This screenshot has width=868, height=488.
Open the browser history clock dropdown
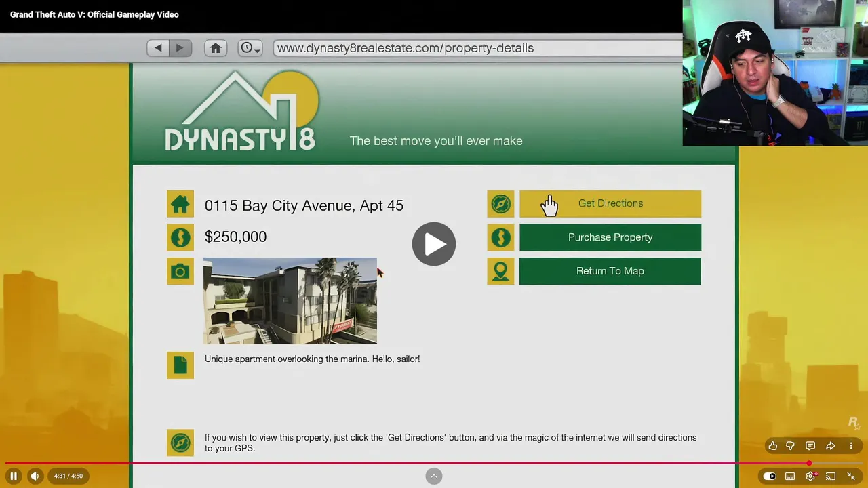pyautogui.click(x=250, y=48)
